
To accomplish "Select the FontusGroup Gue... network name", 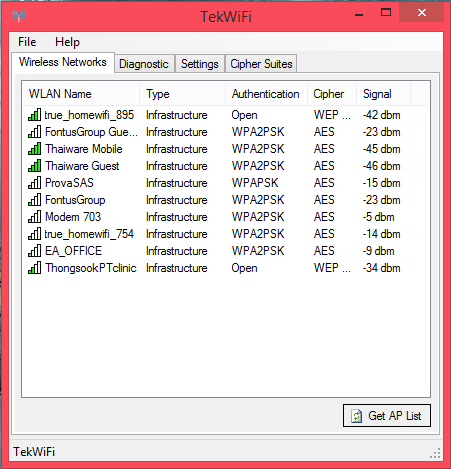I will [91, 132].
